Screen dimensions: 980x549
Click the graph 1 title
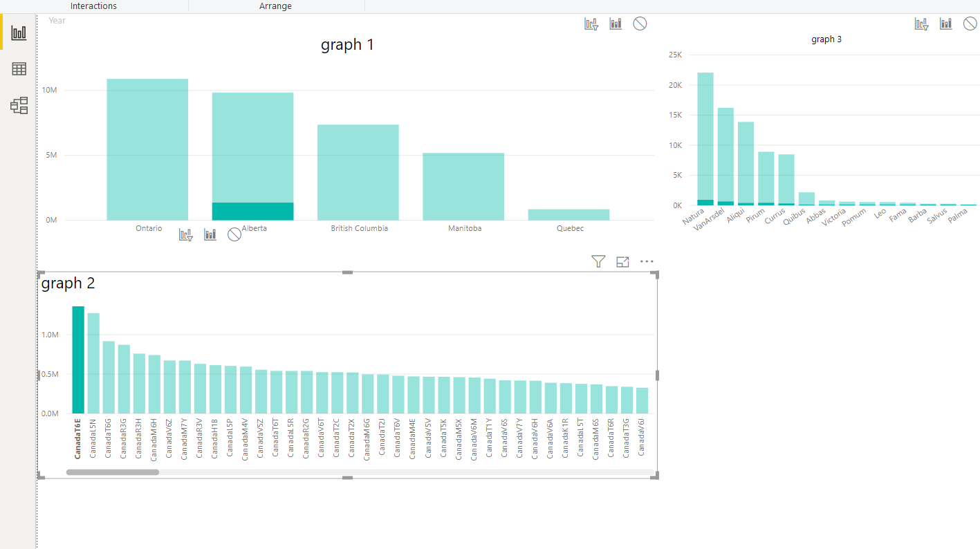(x=347, y=45)
